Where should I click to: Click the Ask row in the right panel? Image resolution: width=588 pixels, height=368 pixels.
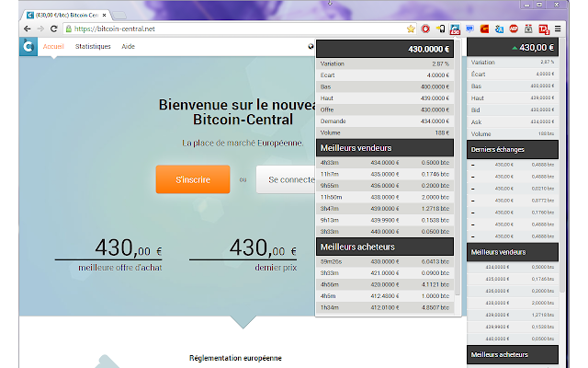point(513,122)
